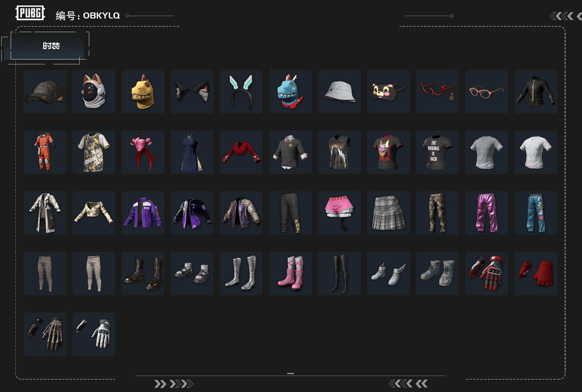
Task: Select the plain white t-shirt
Action: [x=536, y=152]
